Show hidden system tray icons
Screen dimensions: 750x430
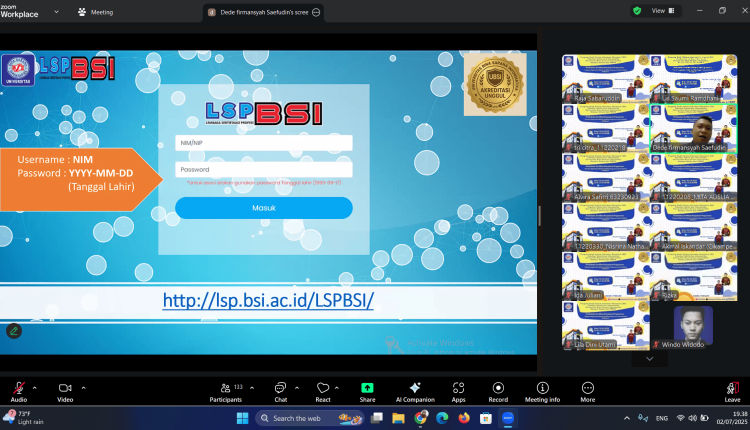pyautogui.click(x=627, y=418)
